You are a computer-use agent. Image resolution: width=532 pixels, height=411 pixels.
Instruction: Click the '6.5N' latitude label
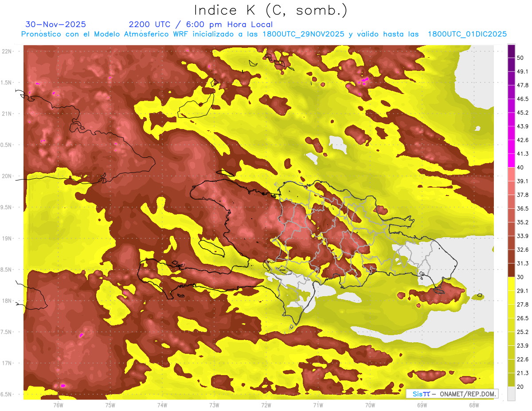6,394
